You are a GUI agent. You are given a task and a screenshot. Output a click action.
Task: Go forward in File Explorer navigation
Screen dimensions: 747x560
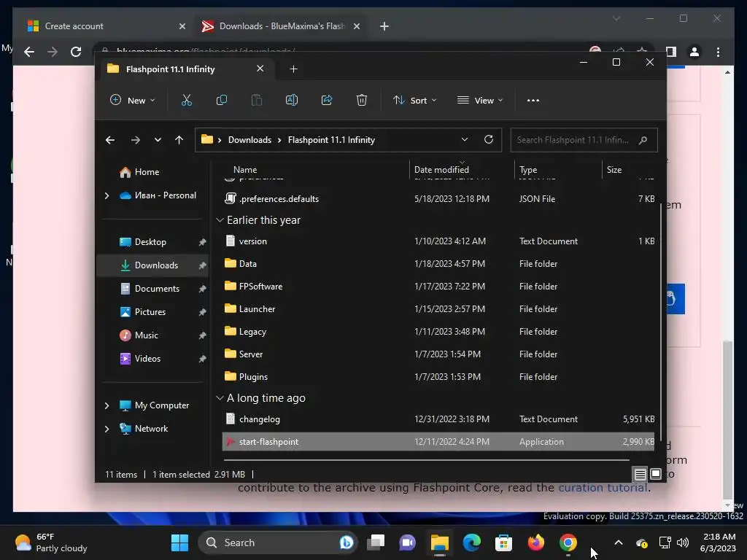[135, 140]
